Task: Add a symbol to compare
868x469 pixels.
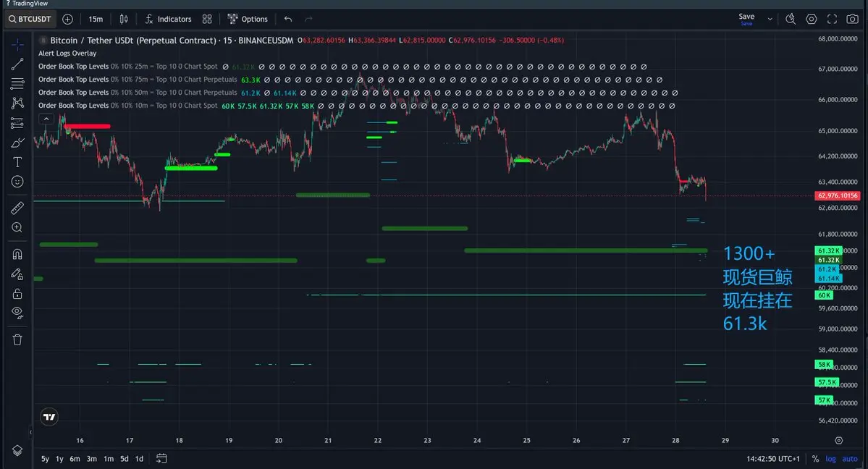Action: 67,19
